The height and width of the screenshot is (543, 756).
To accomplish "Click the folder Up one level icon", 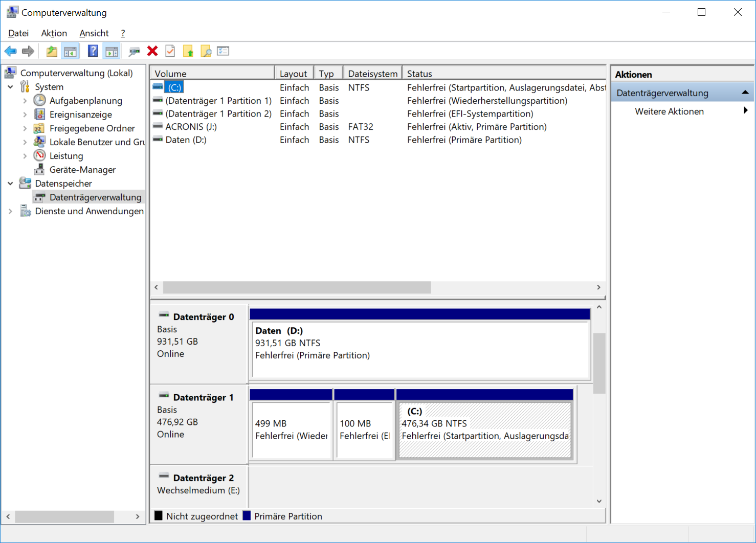I will pyautogui.click(x=52, y=51).
